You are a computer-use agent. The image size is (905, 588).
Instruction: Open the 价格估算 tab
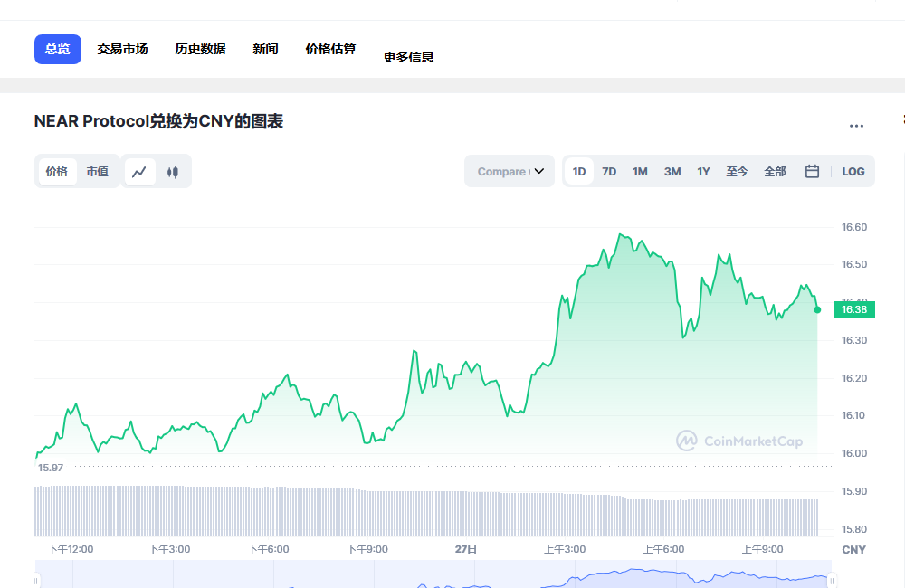pyautogui.click(x=330, y=49)
